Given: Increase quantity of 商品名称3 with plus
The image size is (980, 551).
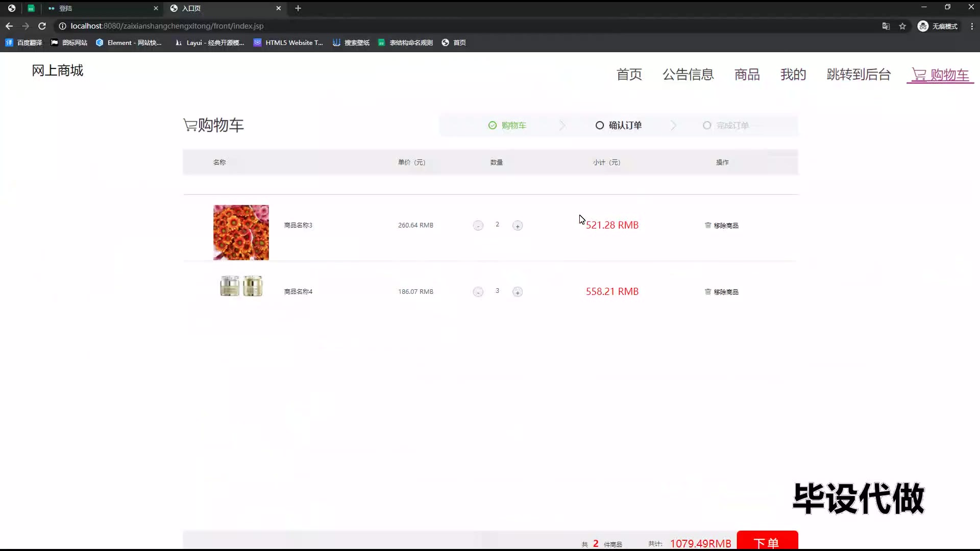Looking at the screenshot, I should (x=517, y=226).
